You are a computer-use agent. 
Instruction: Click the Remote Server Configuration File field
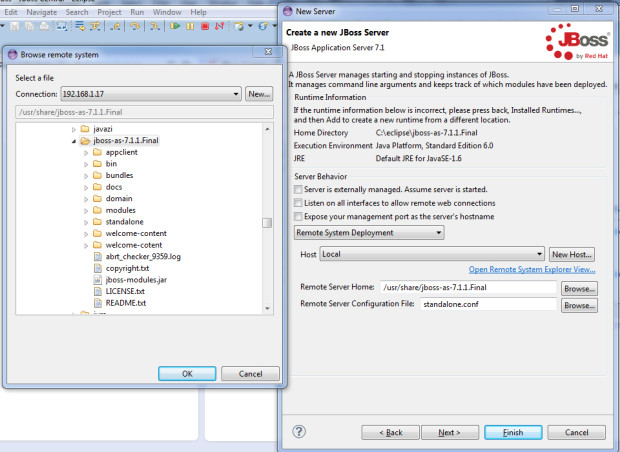click(x=487, y=304)
